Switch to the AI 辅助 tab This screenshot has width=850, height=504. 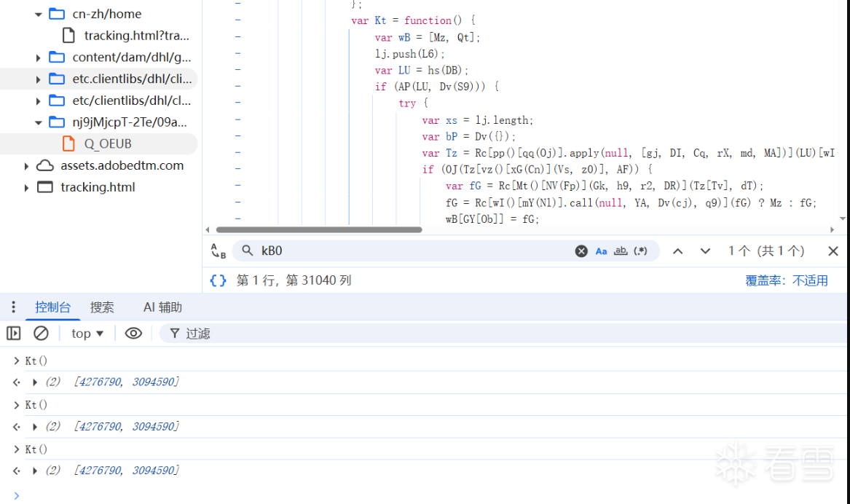[162, 307]
